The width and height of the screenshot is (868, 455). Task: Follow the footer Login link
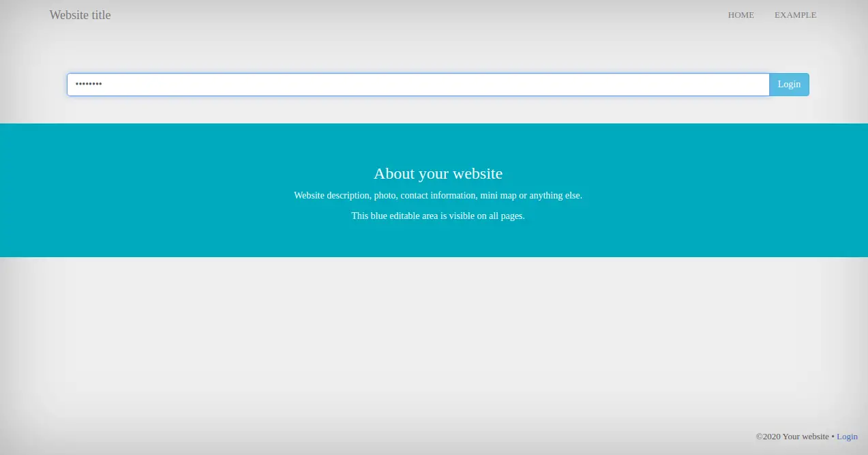pyautogui.click(x=847, y=437)
